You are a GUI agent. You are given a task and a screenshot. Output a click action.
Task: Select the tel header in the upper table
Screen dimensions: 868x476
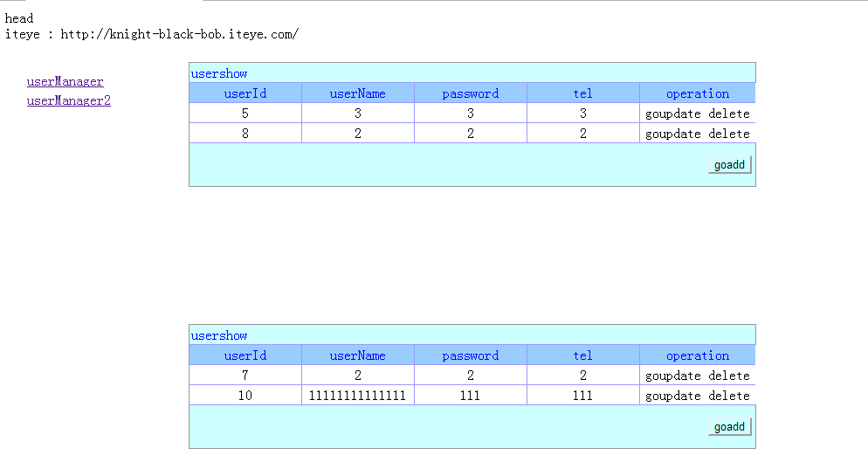[583, 93]
